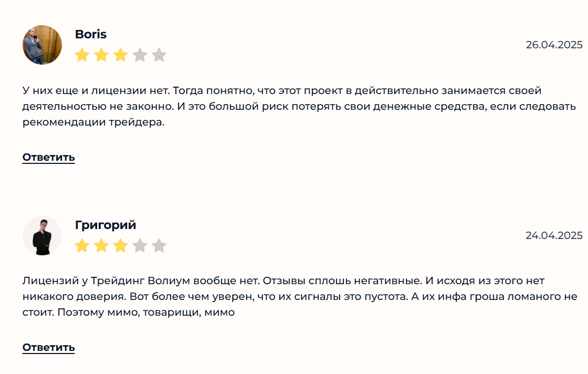Click the second star in Boris's rating
The height and width of the screenshot is (374, 588).
coord(101,55)
